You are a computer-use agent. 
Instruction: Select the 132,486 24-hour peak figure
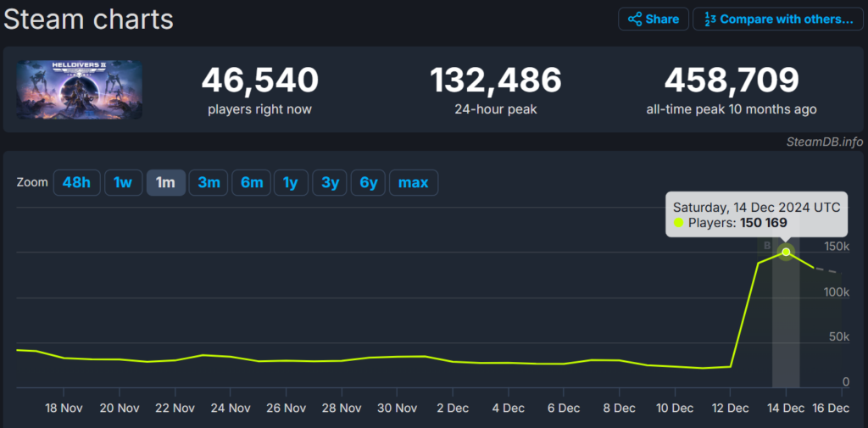point(495,81)
